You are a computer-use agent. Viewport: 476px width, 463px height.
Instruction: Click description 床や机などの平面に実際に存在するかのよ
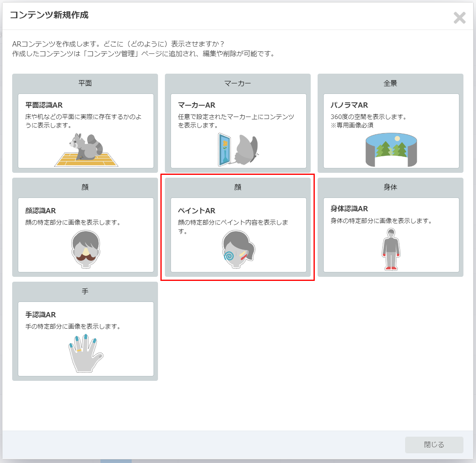click(x=83, y=117)
